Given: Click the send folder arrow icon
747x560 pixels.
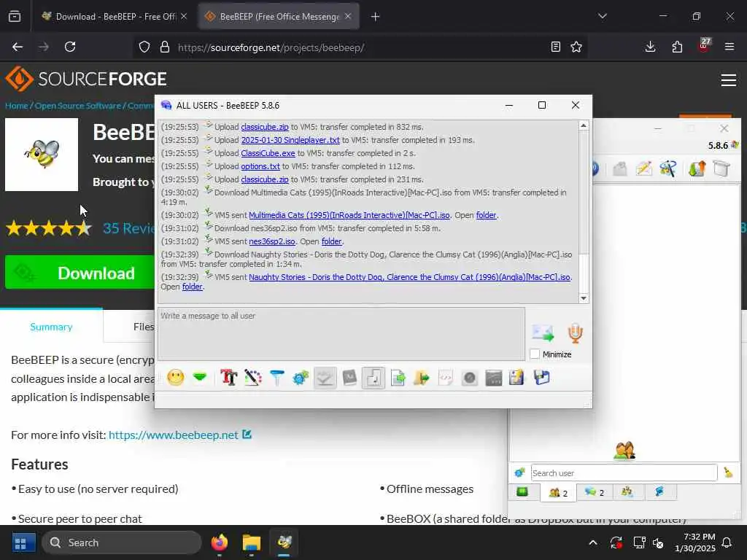Looking at the screenshot, I should 422,378.
